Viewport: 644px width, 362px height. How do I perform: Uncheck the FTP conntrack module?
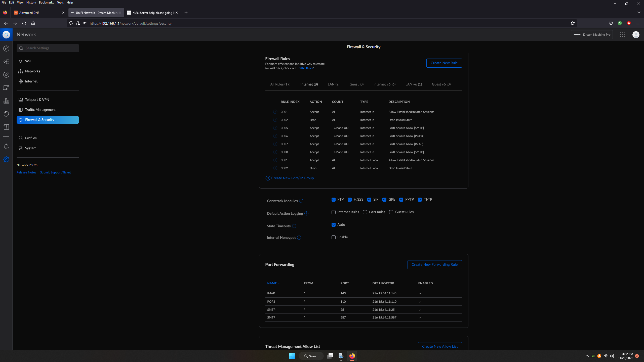(334, 200)
